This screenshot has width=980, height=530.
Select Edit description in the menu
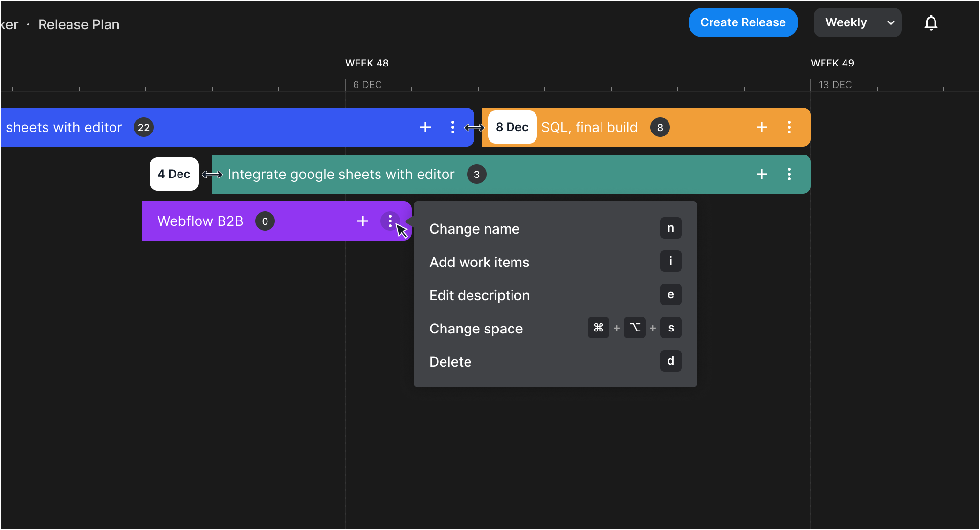479,295
